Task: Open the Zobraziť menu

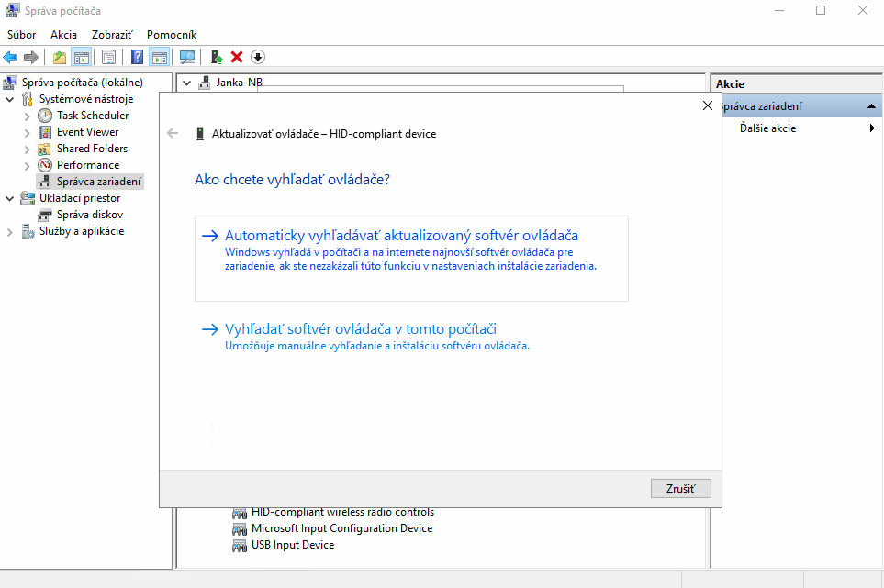Action: coord(113,34)
